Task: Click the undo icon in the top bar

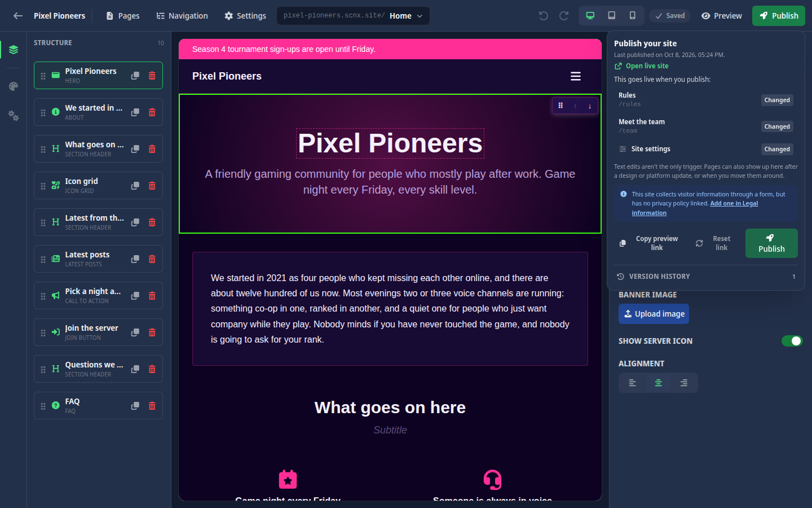Action: coord(544,16)
